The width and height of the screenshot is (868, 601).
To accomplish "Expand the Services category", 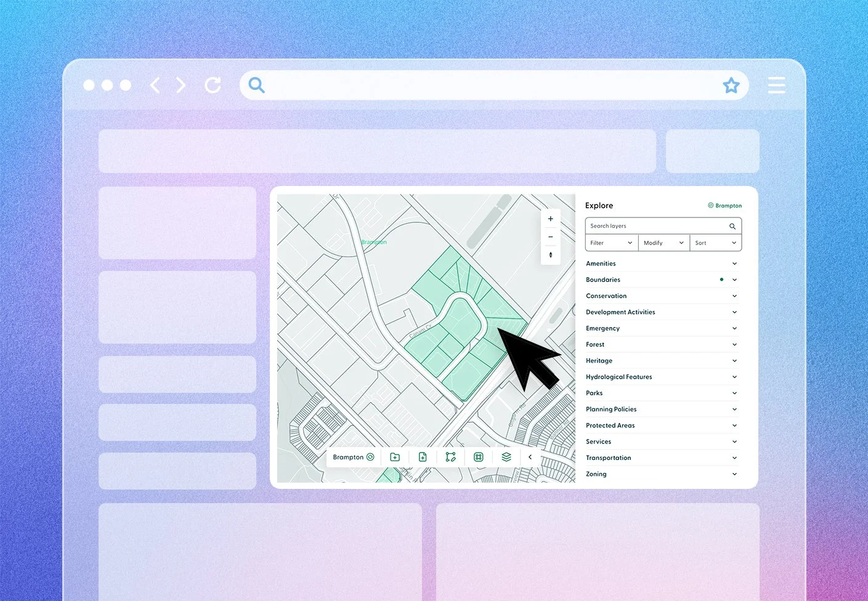I will pos(662,442).
